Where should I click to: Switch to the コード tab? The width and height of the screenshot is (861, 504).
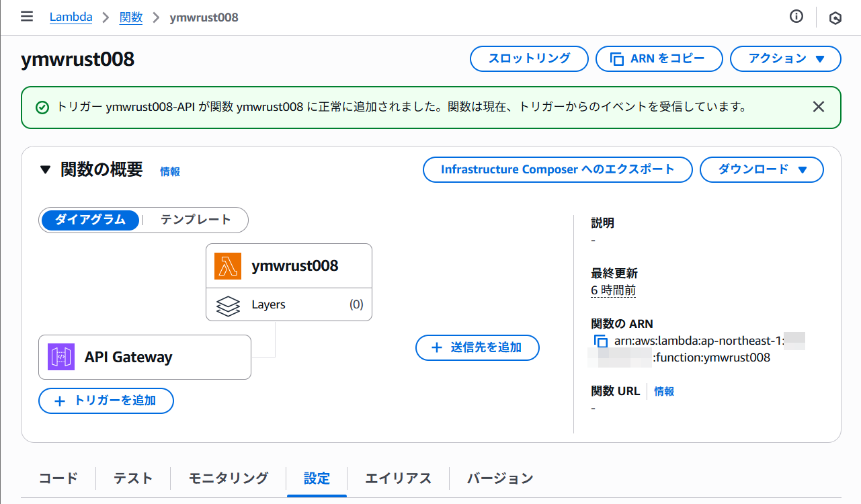[x=58, y=478]
